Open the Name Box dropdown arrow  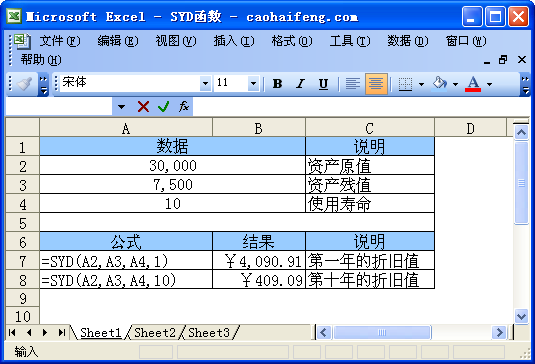[x=121, y=107]
